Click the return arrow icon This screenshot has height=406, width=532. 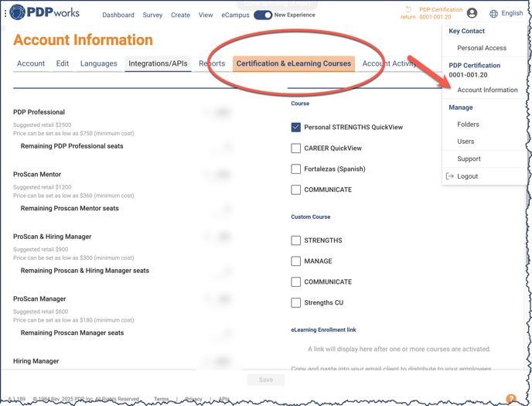[x=408, y=9]
